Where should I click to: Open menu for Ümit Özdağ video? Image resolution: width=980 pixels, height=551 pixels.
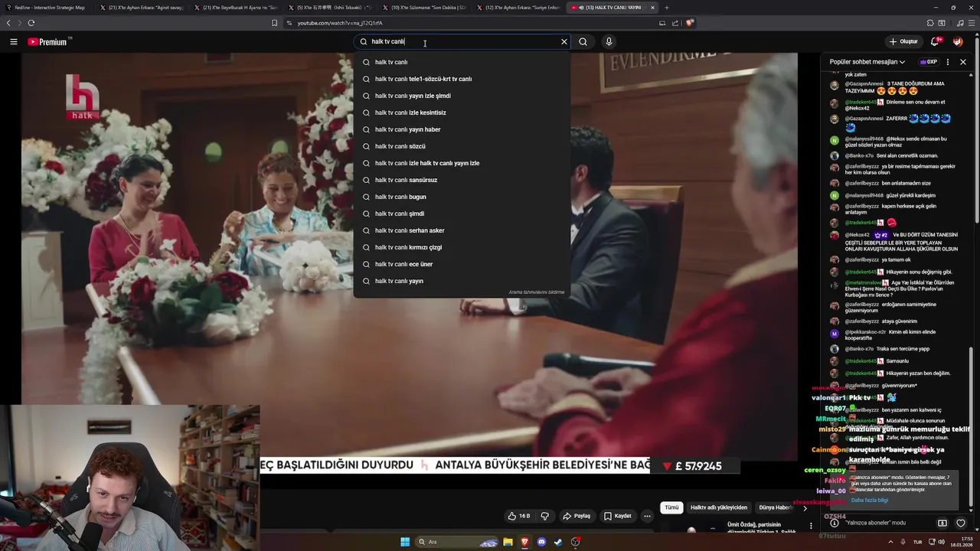pos(811,526)
